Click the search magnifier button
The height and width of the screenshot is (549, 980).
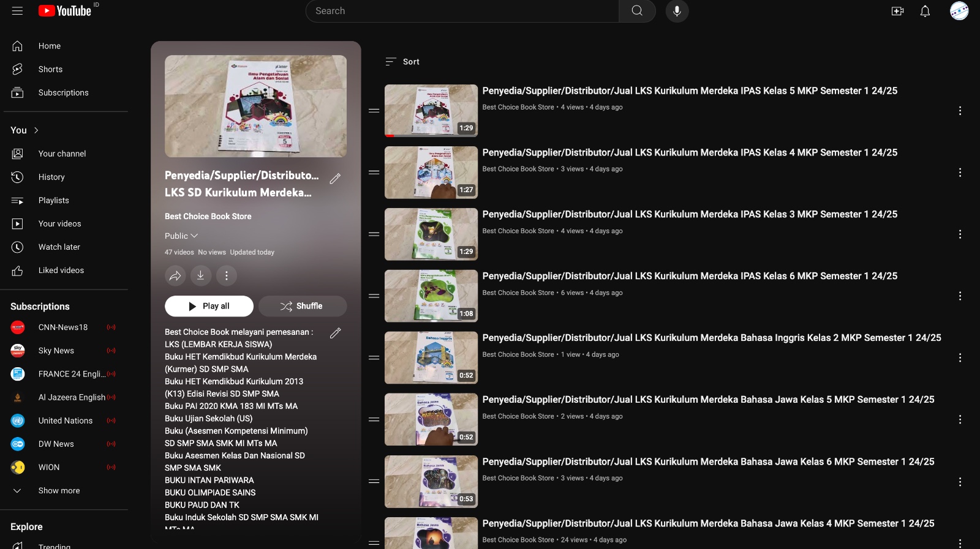(x=637, y=11)
